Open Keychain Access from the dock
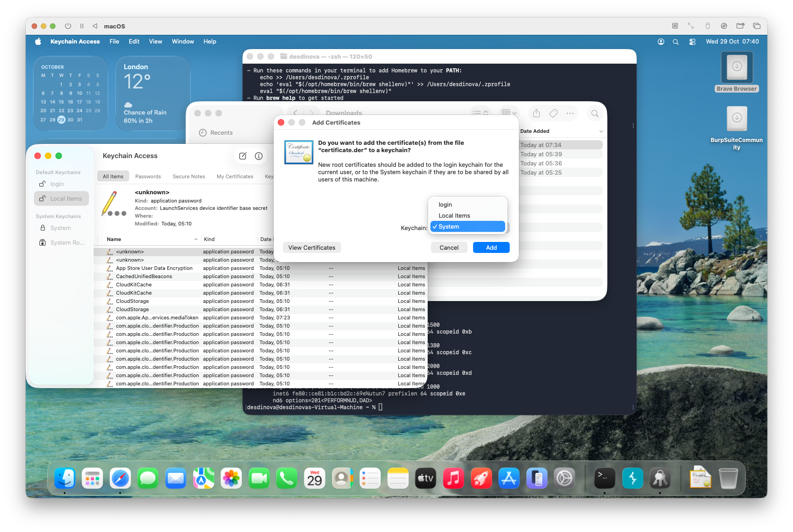This screenshot has width=793, height=532. [x=660, y=479]
